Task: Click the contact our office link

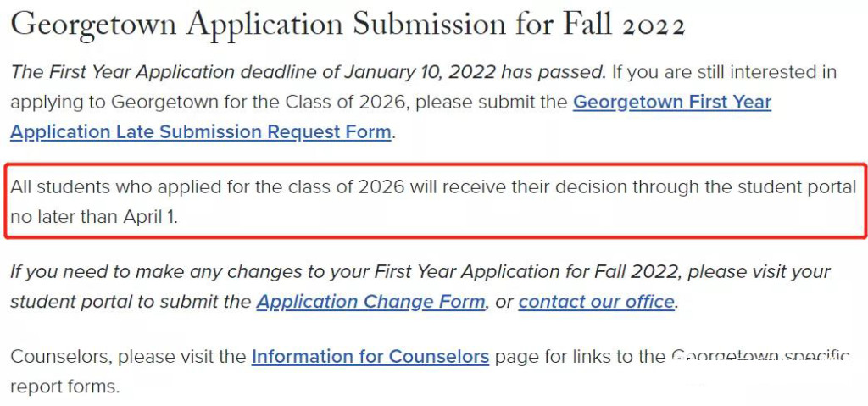Action: click(596, 302)
